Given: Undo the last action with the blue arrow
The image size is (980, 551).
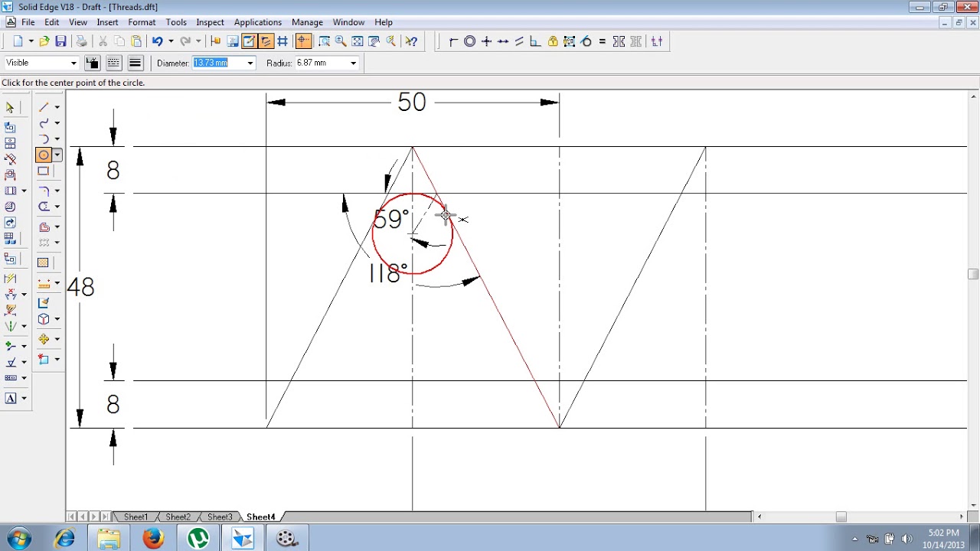Looking at the screenshot, I should (157, 41).
